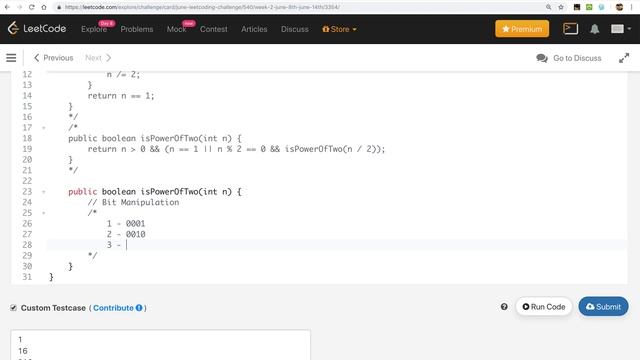Viewport: 640px width, 360px height.
Task: Submit the solution
Action: (x=603, y=307)
